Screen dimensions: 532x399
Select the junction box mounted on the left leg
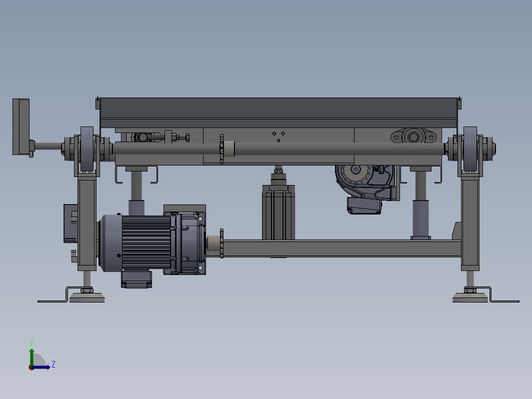point(70,223)
